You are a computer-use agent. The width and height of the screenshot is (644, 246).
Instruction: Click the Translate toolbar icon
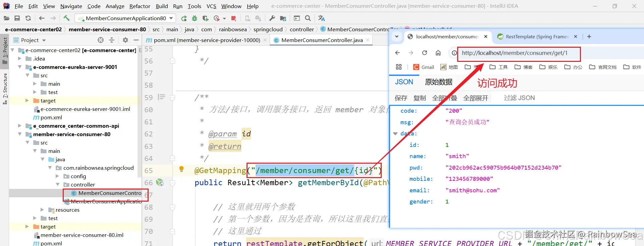click(x=321, y=18)
